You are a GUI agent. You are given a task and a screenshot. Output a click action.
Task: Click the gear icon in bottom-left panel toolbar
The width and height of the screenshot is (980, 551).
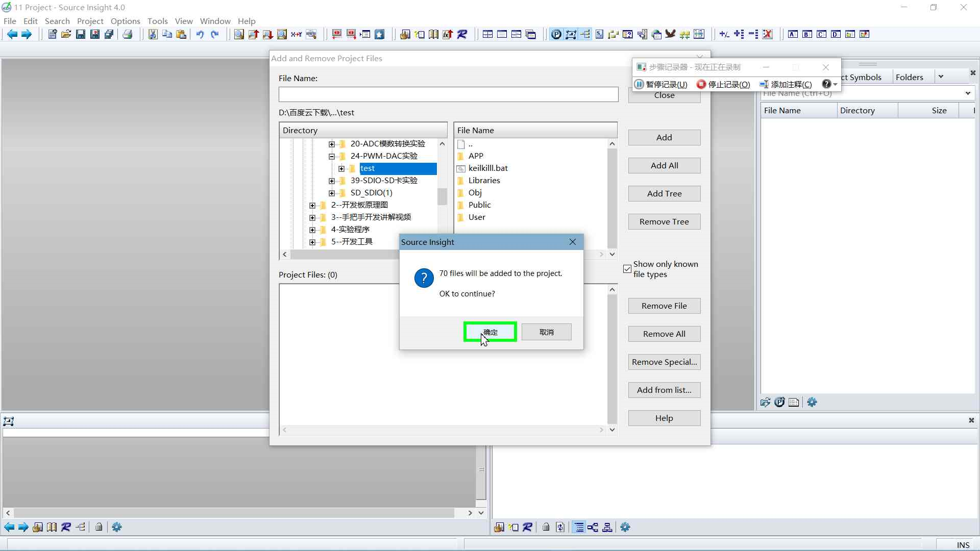117,527
